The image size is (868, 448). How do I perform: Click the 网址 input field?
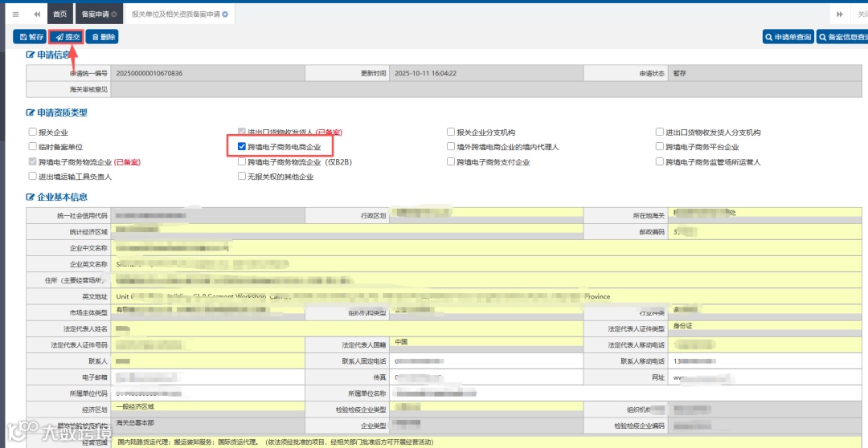(764, 377)
